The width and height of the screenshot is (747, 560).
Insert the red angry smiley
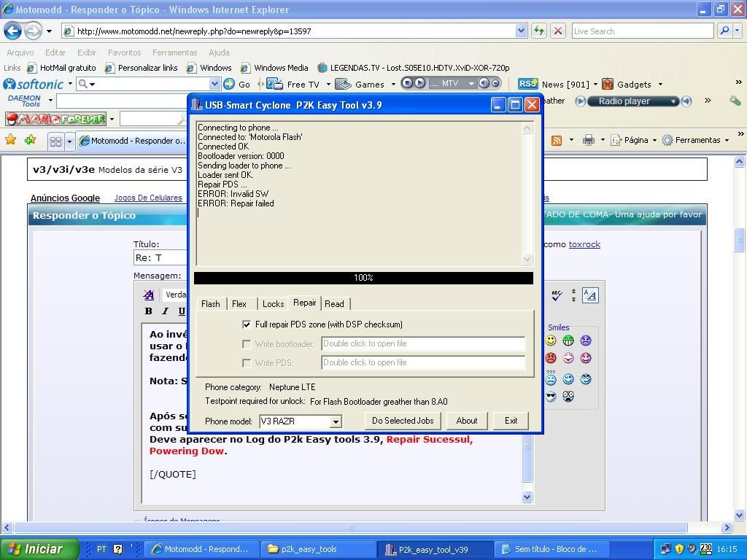click(551, 358)
